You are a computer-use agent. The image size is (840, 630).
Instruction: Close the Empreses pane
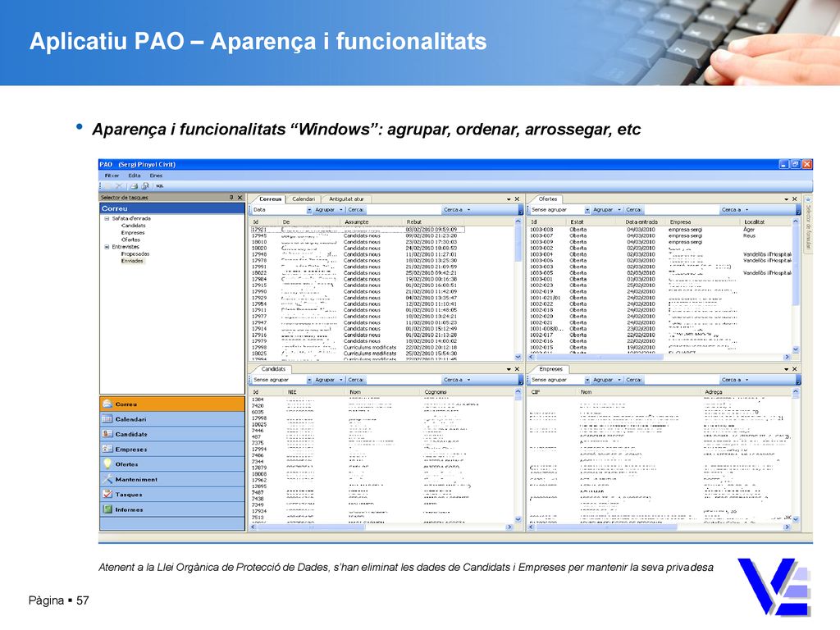[794, 369]
